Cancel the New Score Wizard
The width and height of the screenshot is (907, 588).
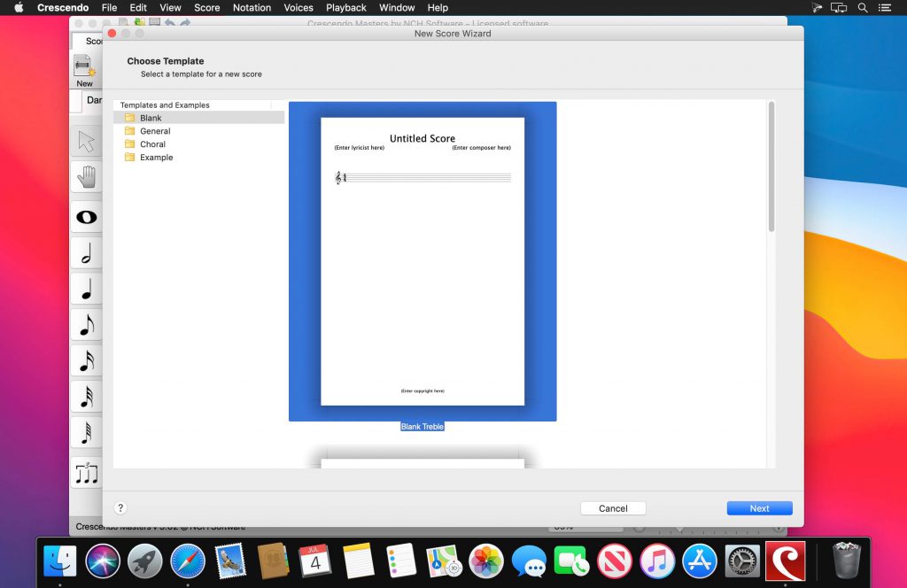[613, 507]
